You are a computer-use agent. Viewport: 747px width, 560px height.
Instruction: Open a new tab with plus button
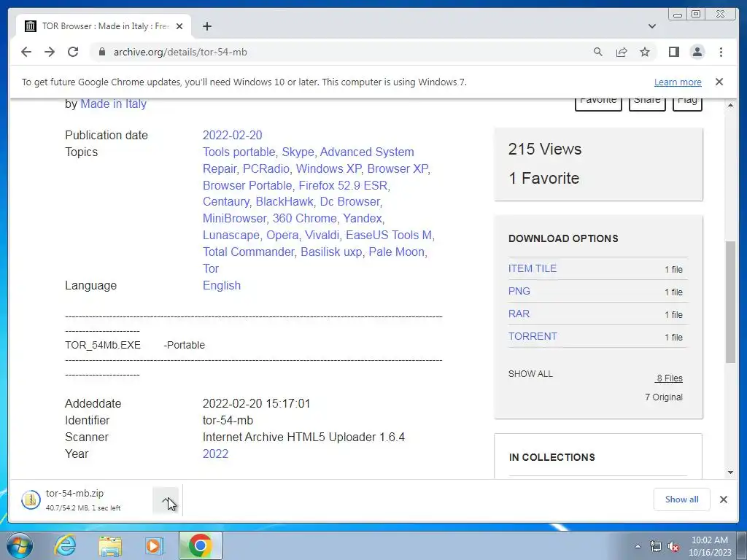[206, 26]
